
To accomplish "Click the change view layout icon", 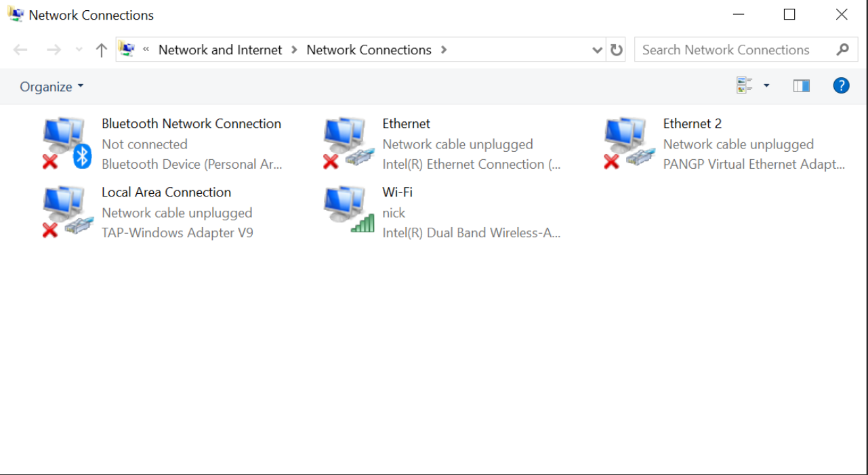I will pyautogui.click(x=745, y=86).
